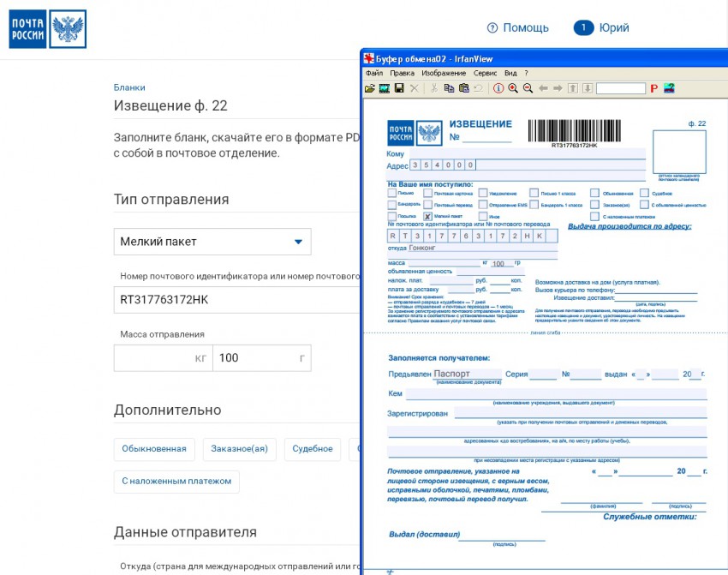Click the Copy icon in IrfanView toolbar
Viewport: 728px width, 575px height.
tap(449, 88)
